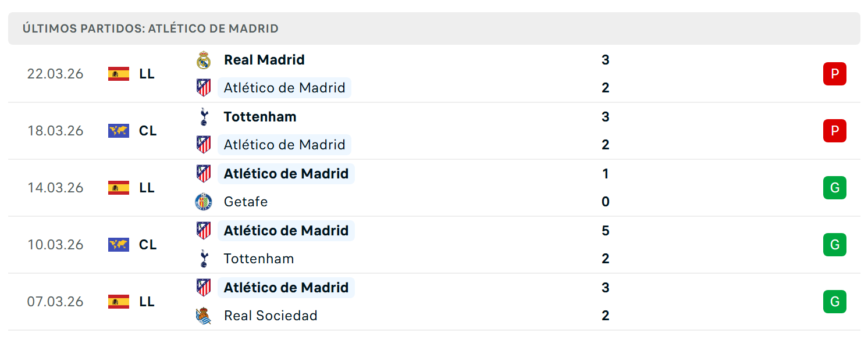Screen dimensions: 868x340
Task: Open the Getafe team link
Action: pyautogui.click(x=246, y=202)
